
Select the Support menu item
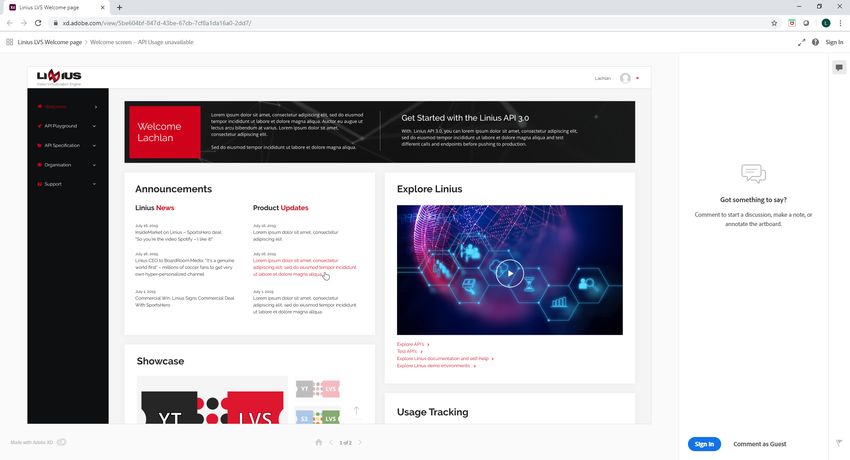click(x=53, y=184)
